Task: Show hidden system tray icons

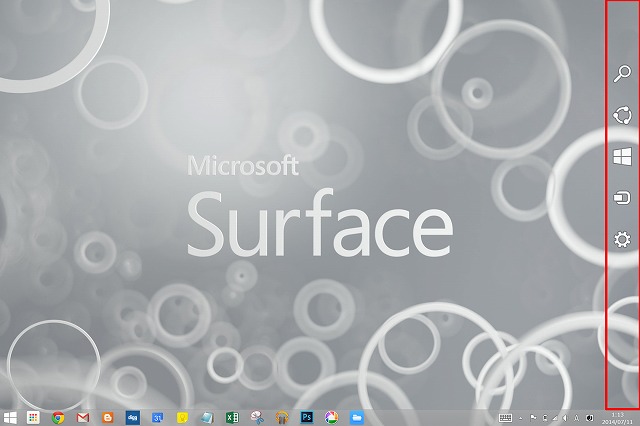Action: tap(521, 418)
